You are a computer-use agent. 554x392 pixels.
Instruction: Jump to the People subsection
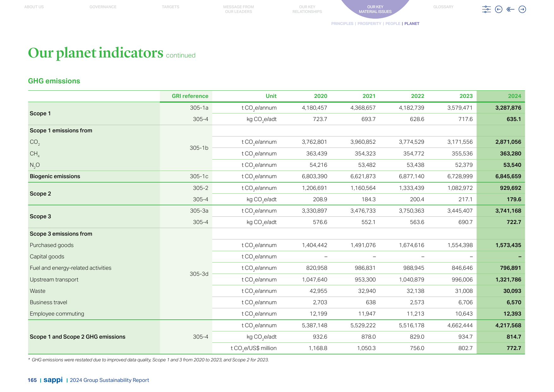pyautogui.click(x=393, y=24)
